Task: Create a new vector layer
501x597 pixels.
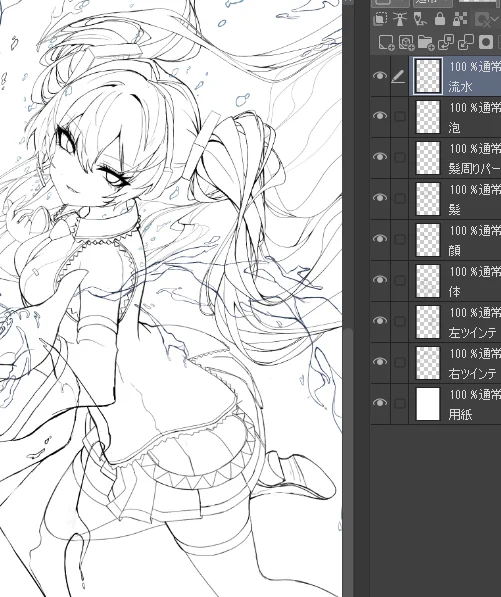Action: (406, 43)
